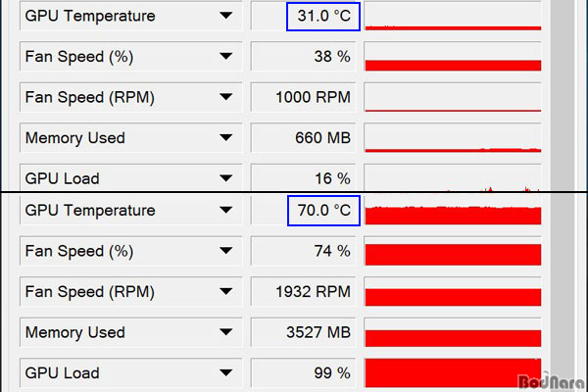
Task: Open dropdown arrow for Fan Speed (RPM) reading 1932 RPM
Action: pos(225,291)
